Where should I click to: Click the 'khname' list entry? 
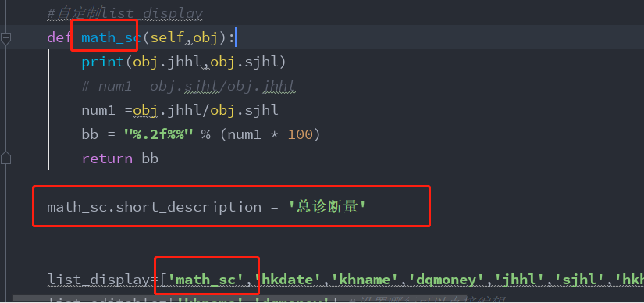[x=365, y=280]
